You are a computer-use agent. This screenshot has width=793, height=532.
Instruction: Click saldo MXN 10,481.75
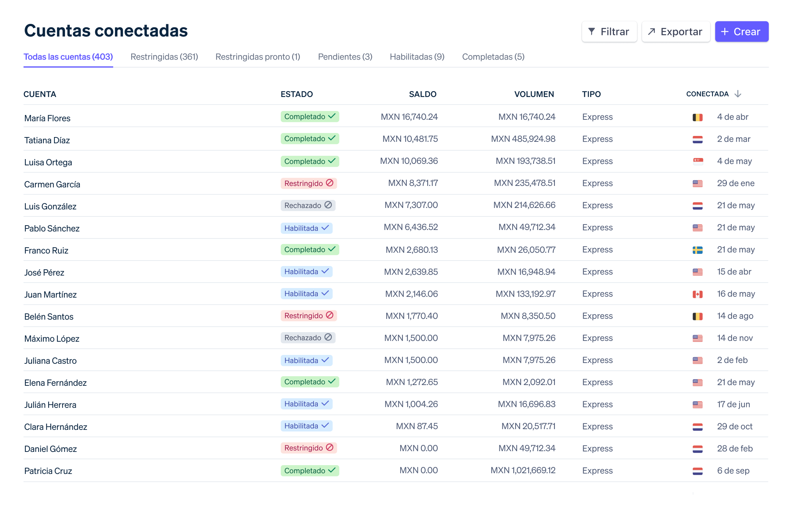click(x=410, y=139)
